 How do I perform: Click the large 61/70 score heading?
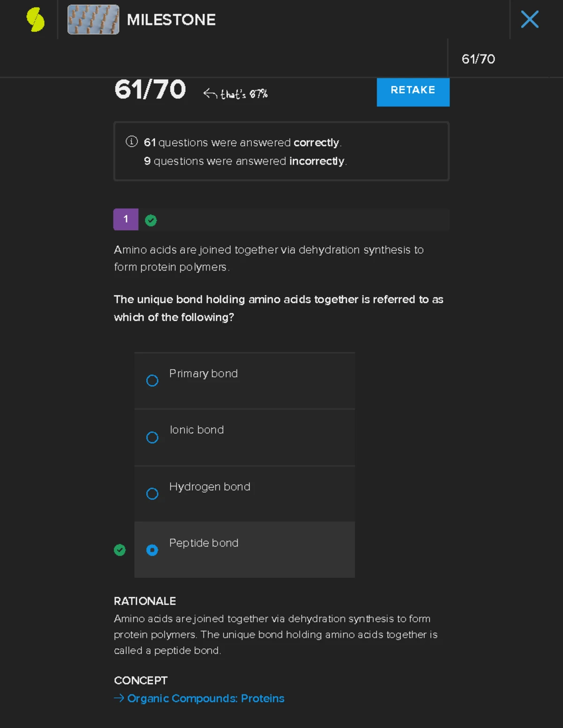tap(150, 90)
